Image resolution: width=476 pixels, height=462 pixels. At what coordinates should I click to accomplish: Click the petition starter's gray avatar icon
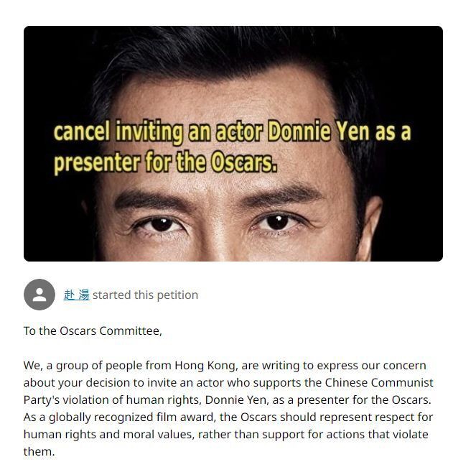[x=39, y=295]
